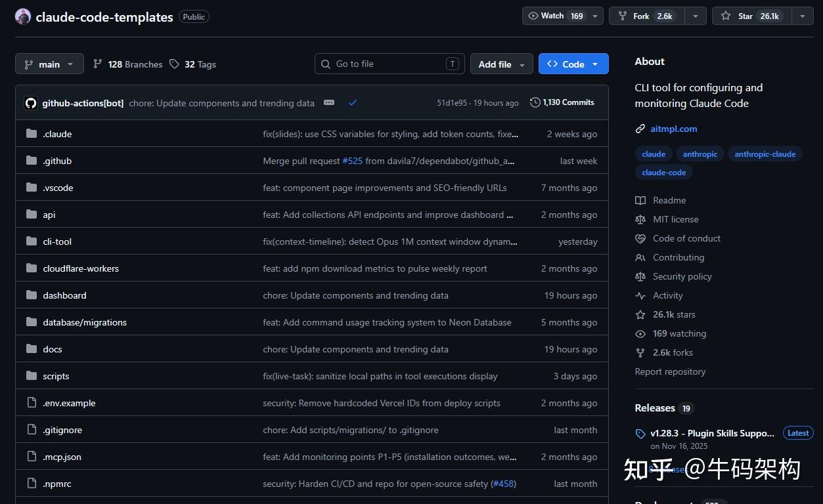Click the dashboard folder icon
Viewport: 823px width, 504px height.
tap(32, 295)
